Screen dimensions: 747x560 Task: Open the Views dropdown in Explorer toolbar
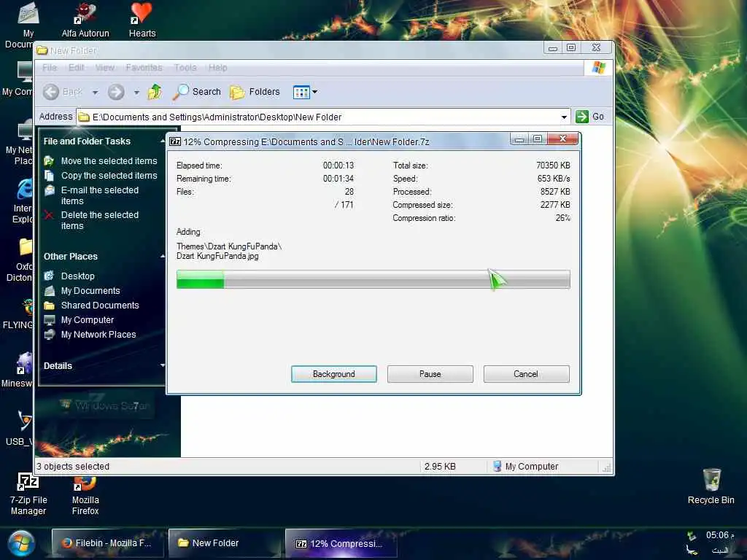[x=306, y=92]
